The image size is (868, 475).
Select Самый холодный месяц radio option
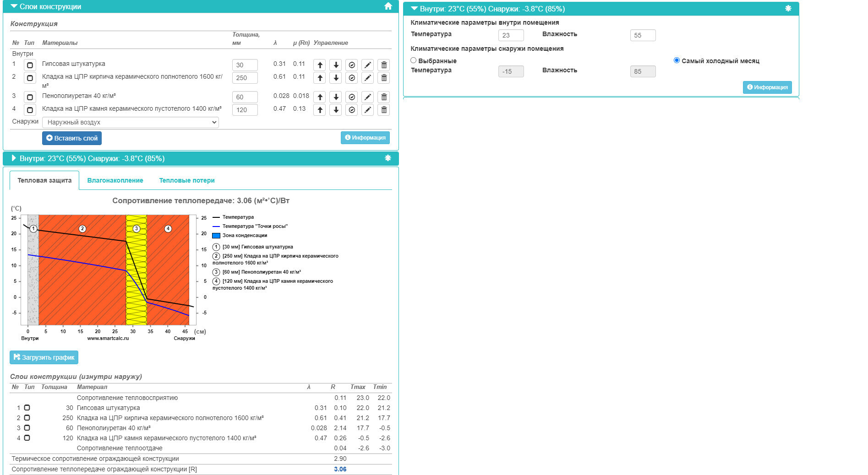click(x=677, y=60)
